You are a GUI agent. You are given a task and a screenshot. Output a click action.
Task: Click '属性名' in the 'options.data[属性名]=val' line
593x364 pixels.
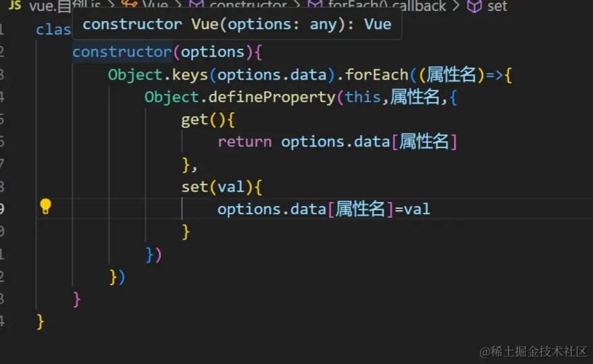(360, 209)
